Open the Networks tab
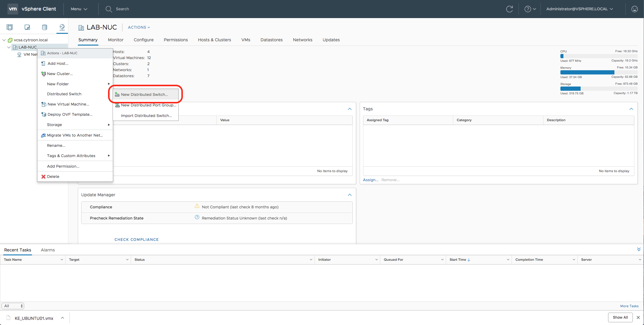This screenshot has height=325, width=644. pos(302,40)
